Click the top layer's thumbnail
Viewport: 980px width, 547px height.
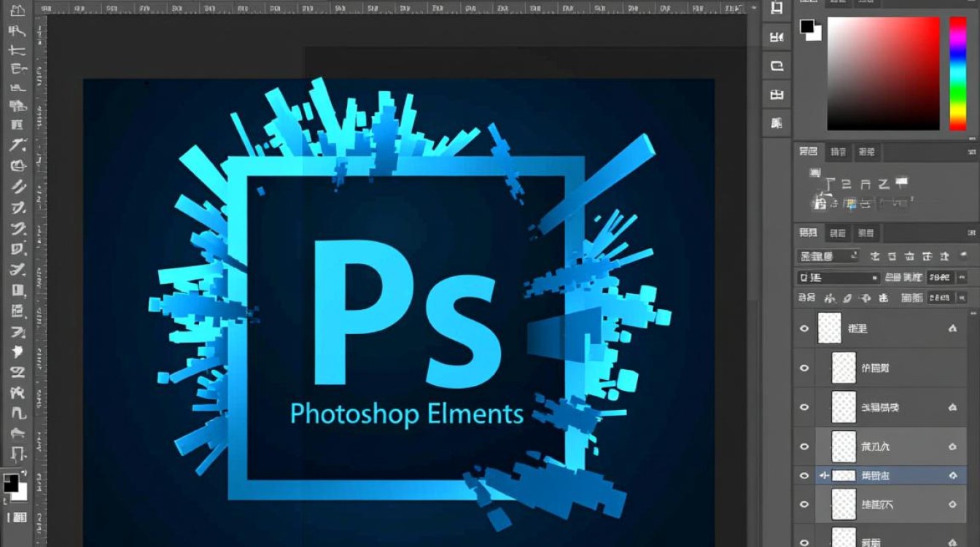(x=830, y=328)
